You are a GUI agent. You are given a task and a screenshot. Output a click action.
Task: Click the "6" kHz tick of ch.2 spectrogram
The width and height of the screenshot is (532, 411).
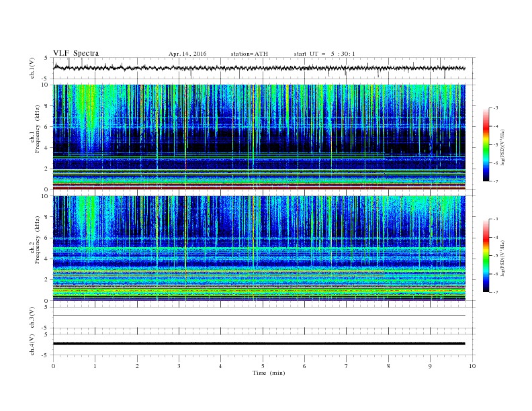46,238
